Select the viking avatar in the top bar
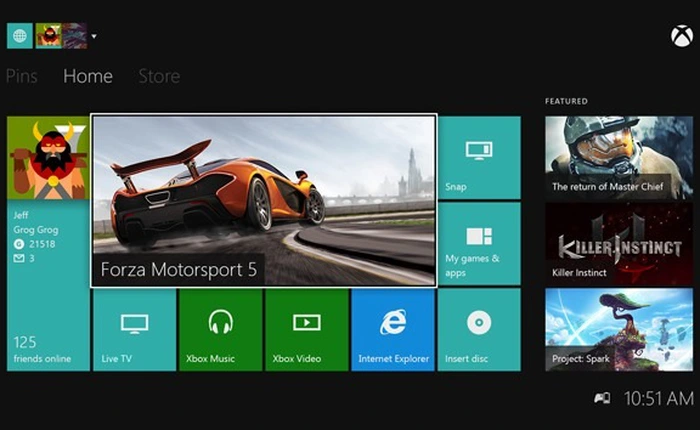The image size is (700, 430). pyautogui.click(x=48, y=36)
